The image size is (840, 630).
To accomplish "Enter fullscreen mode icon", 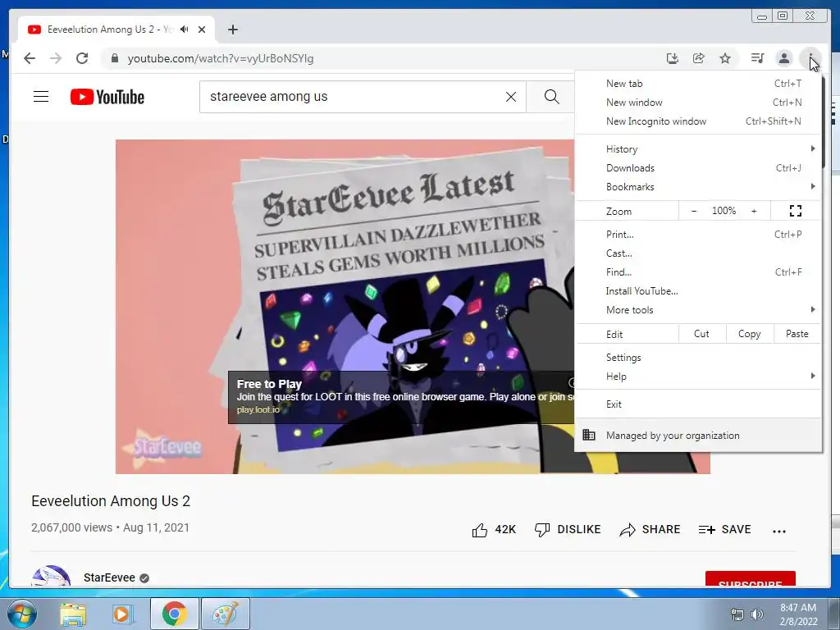I will (x=796, y=211).
